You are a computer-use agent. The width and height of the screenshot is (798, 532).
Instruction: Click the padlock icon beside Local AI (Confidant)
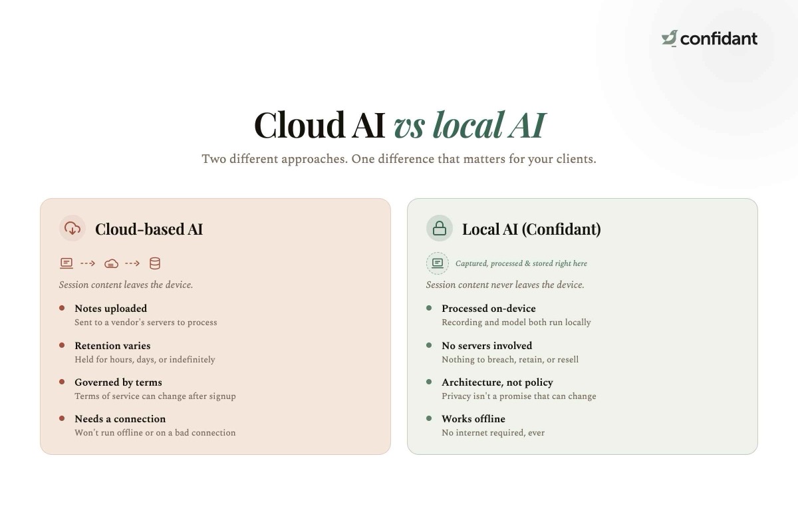tap(440, 229)
